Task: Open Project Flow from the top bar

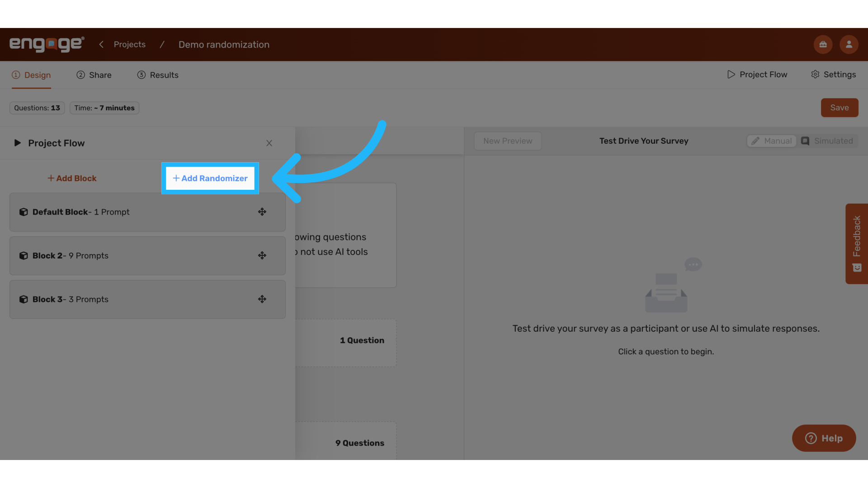Action: [757, 75]
